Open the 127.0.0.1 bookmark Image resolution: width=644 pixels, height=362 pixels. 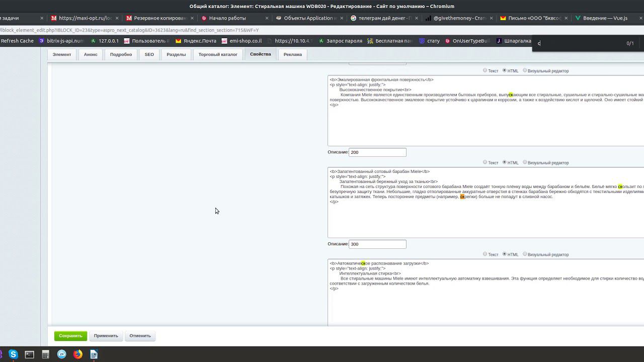(x=104, y=41)
